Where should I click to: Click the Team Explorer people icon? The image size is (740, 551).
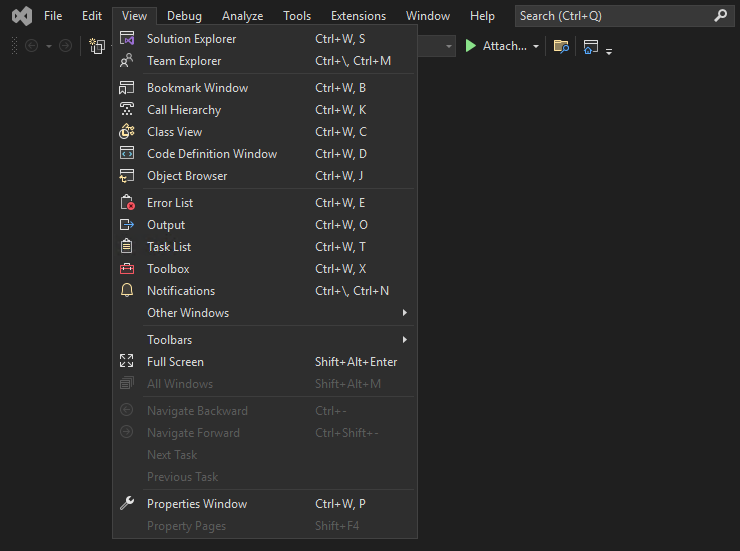126,60
